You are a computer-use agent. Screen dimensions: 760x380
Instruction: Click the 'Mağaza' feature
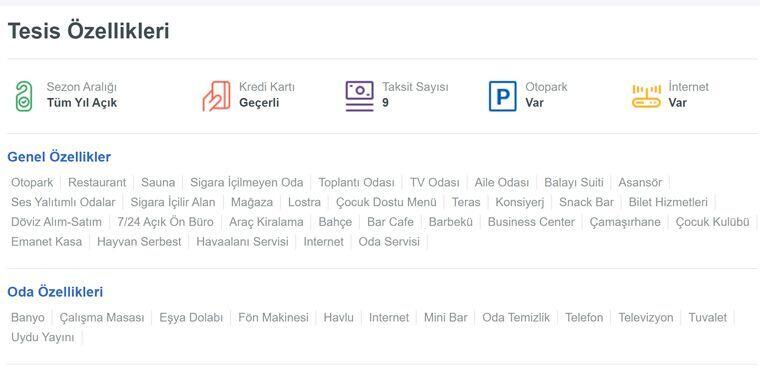[252, 202]
